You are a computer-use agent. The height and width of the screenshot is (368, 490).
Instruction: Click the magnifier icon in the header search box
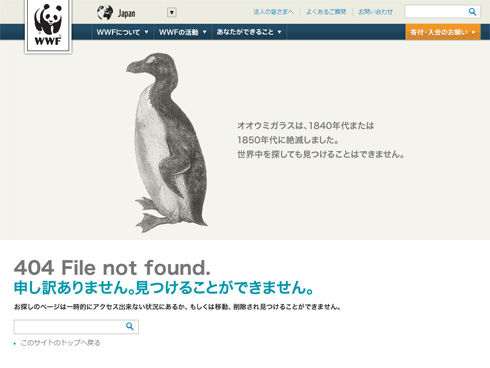pos(472,12)
